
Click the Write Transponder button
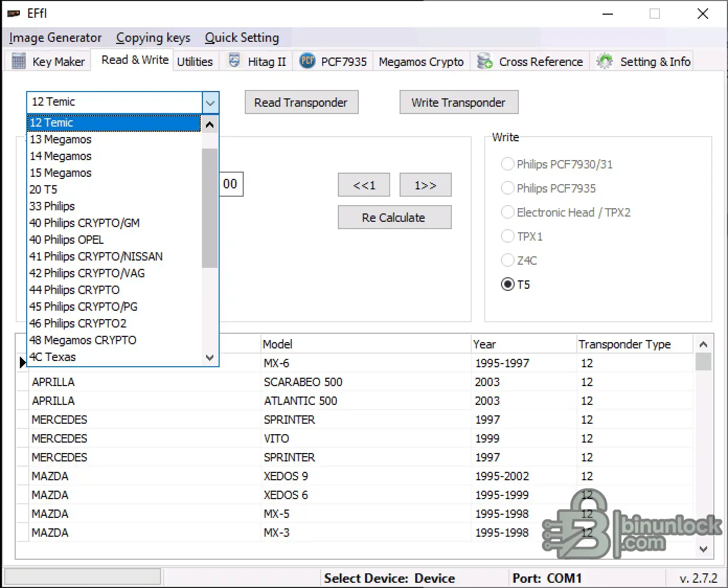459,103
